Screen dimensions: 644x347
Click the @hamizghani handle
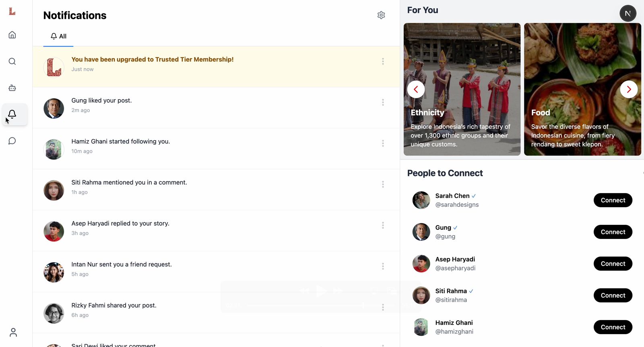pyautogui.click(x=454, y=332)
